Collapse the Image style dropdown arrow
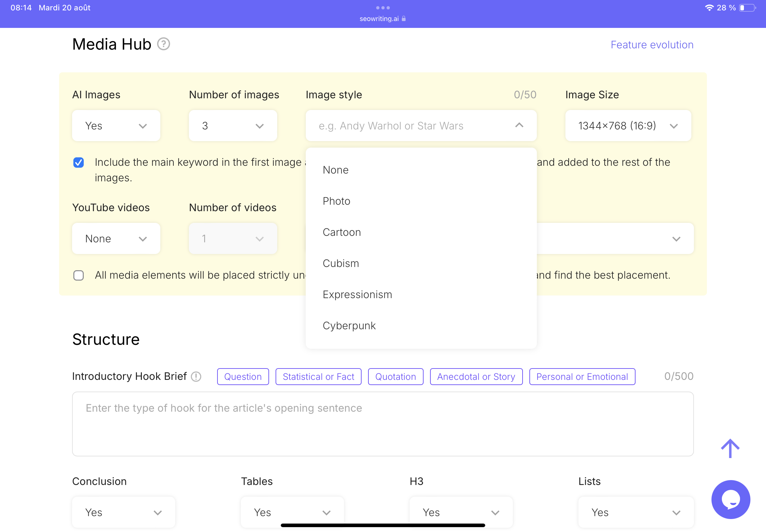Image resolution: width=766 pixels, height=532 pixels. (x=519, y=125)
